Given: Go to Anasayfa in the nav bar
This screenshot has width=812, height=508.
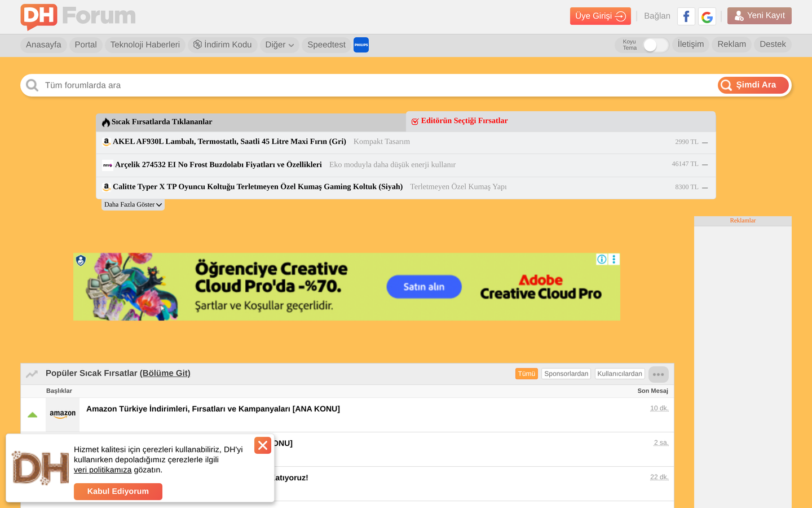Looking at the screenshot, I should 43,45.
